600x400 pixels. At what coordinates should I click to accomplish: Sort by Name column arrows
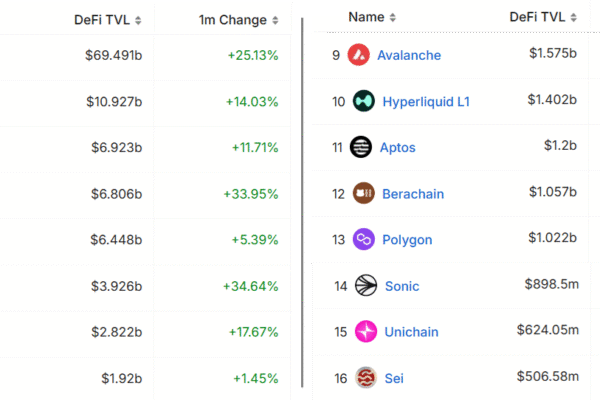pyautogui.click(x=393, y=17)
